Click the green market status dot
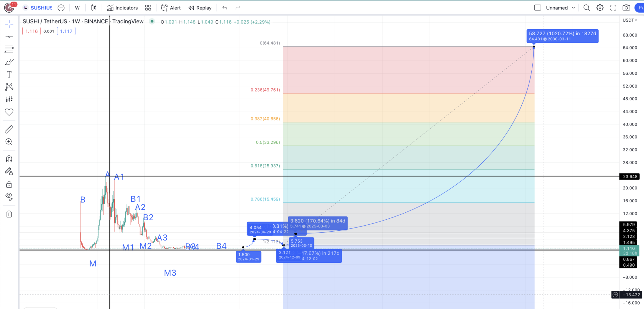Image resolution: width=644 pixels, height=309 pixels. pyautogui.click(x=152, y=21)
